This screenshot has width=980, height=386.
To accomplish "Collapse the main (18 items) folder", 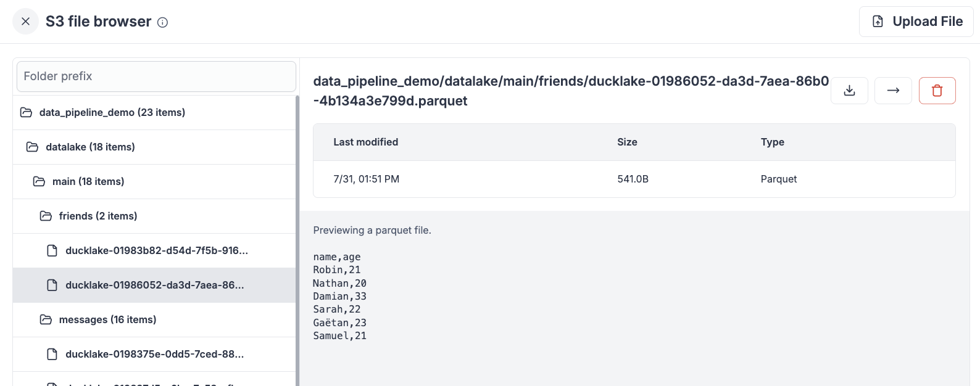I will coord(88,181).
